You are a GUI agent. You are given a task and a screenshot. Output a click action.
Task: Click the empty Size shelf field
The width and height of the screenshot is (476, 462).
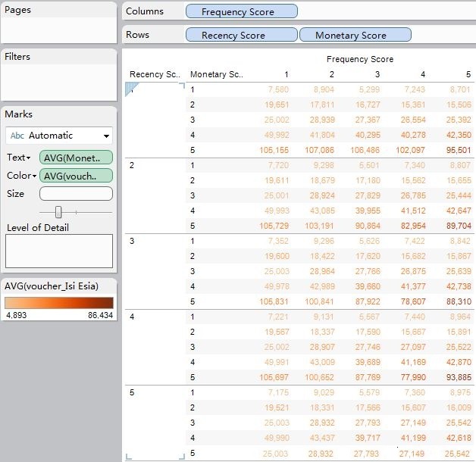(76, 194)
